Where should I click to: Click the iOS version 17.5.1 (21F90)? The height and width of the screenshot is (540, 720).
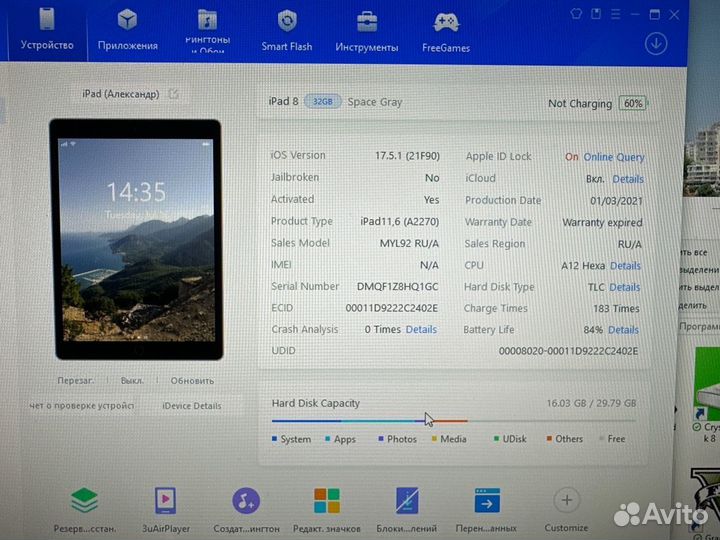tap(407, 156)
